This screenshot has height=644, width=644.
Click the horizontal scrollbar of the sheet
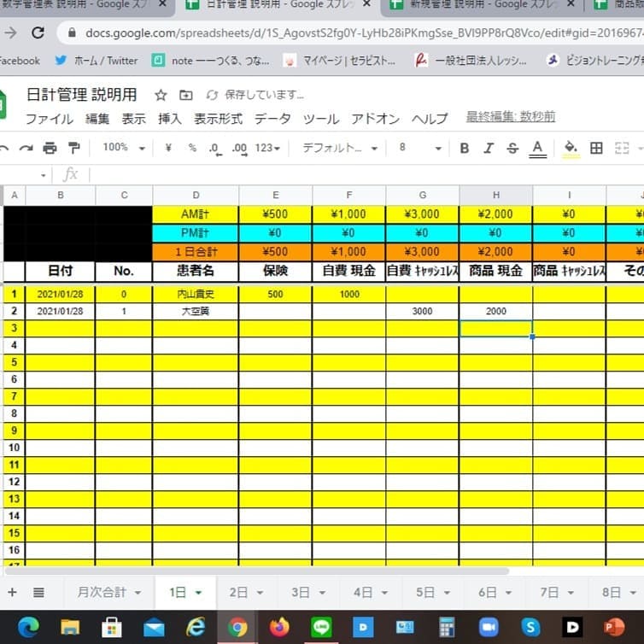[257, 571]
